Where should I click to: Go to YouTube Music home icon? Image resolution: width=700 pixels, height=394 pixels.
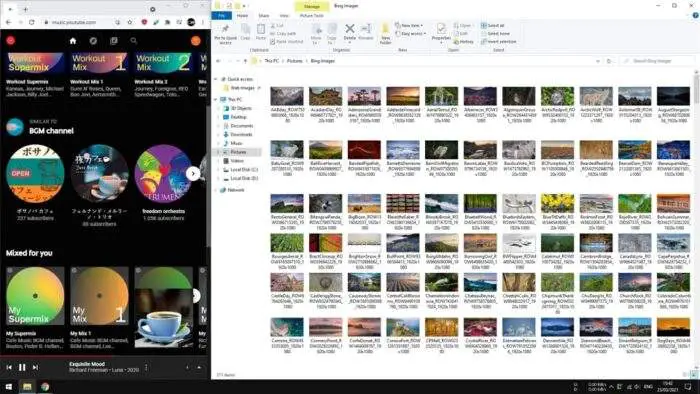[73, 41]
